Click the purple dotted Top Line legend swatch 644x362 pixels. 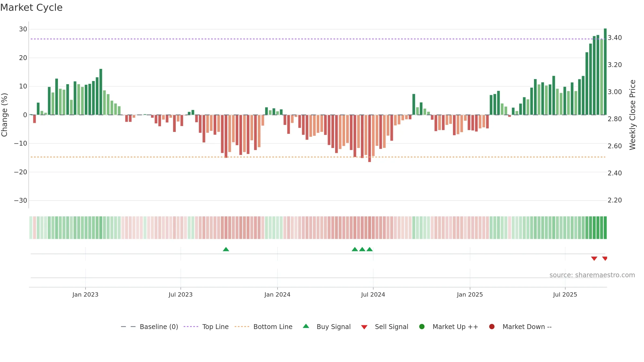pyautogui.click(x=191, y=327)
